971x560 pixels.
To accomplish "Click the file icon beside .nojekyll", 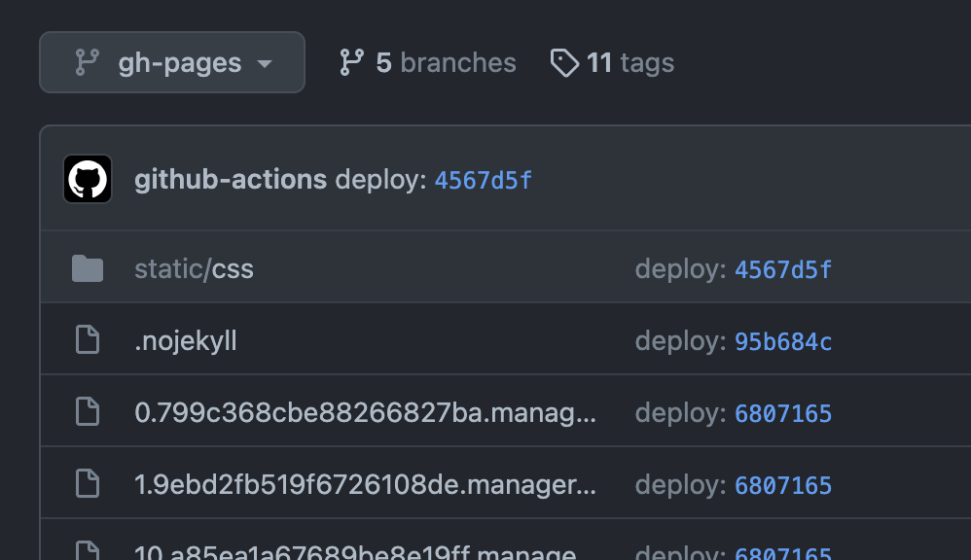I will (x=88, y=339).
